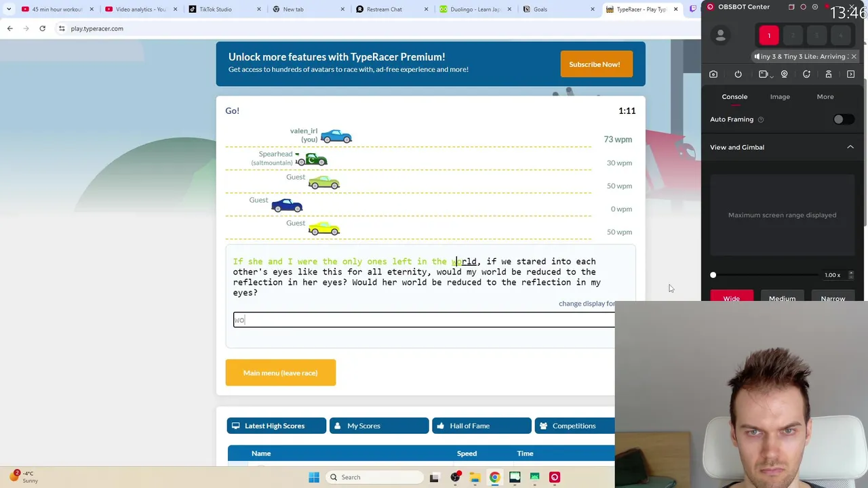Switch to the Image tab
Image resolution: width=868 pixels, height=488 pixels.
click(780, 97)
